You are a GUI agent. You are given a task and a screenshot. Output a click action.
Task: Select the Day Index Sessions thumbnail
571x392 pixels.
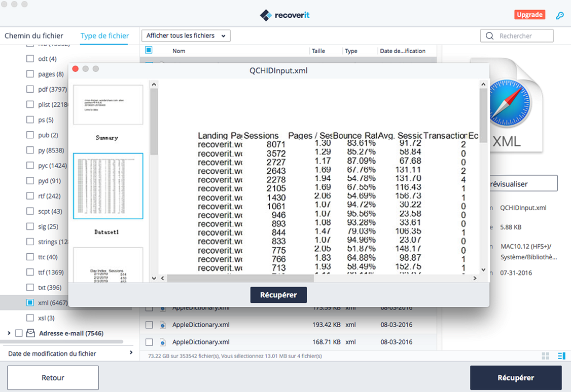click(x=108, y=265)
